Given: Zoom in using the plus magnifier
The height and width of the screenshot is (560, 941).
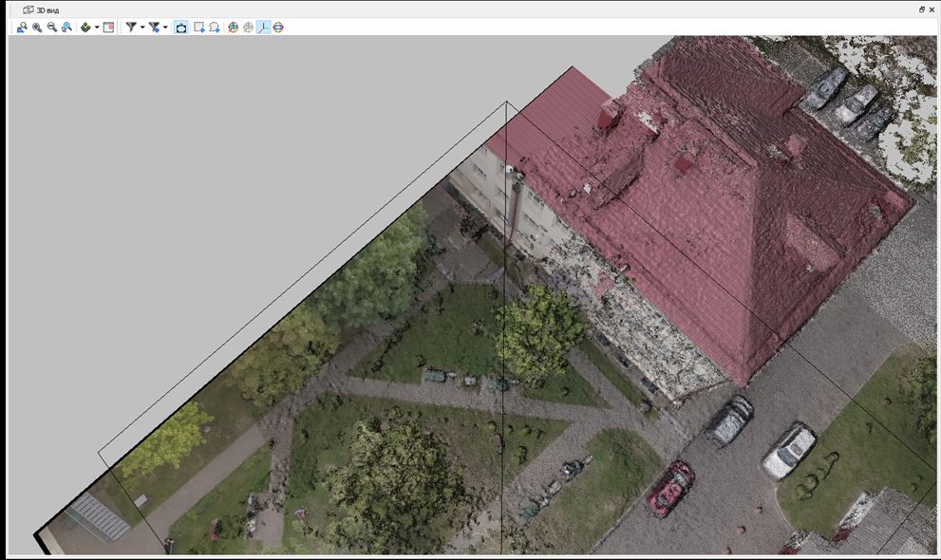Looking at the screenshot, I should (37, 28).
